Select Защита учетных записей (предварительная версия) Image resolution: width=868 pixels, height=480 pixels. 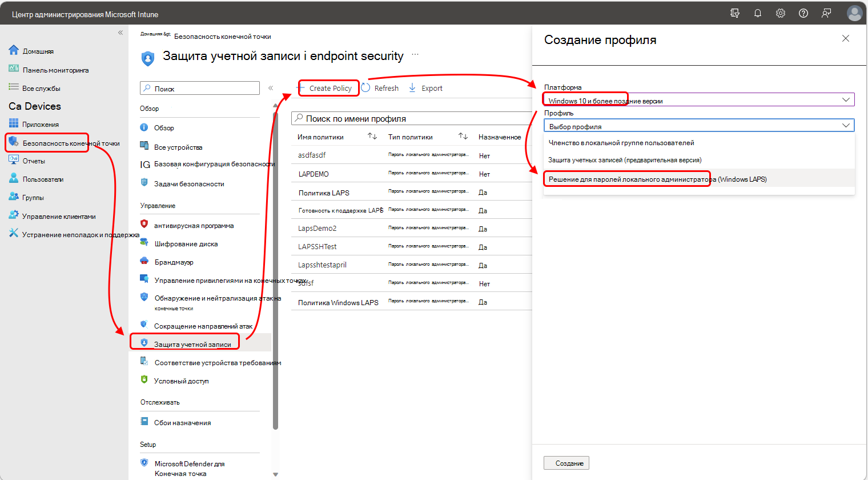699,160
